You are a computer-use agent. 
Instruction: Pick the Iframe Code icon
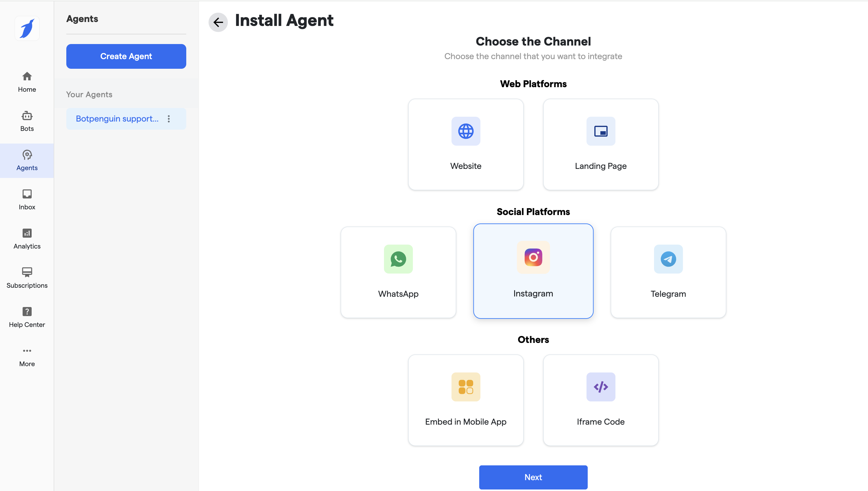pos(600,387)
